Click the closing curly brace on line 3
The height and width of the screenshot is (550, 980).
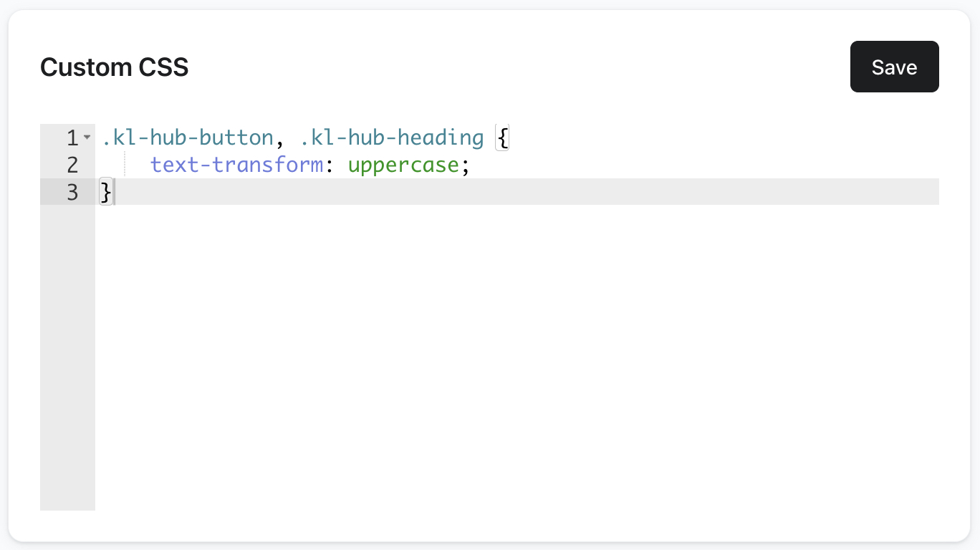(x=105, y=192)
